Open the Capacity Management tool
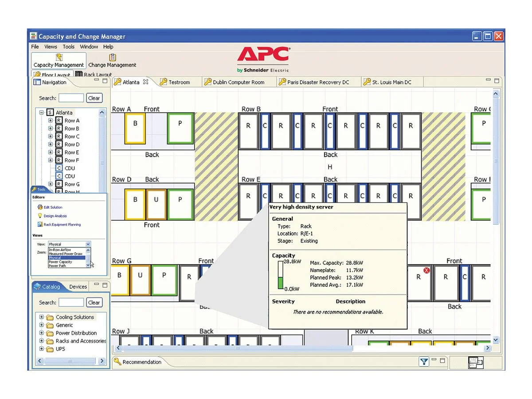The width and height of the screenshot is (532, 399). (58, 60)
